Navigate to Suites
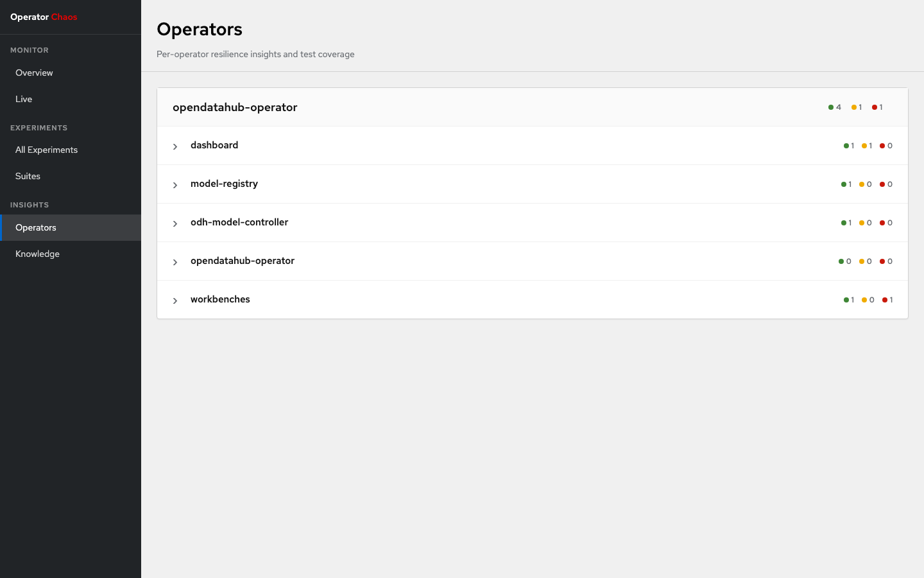Screen dimensions: 924x578 click(x=28, y=176)
